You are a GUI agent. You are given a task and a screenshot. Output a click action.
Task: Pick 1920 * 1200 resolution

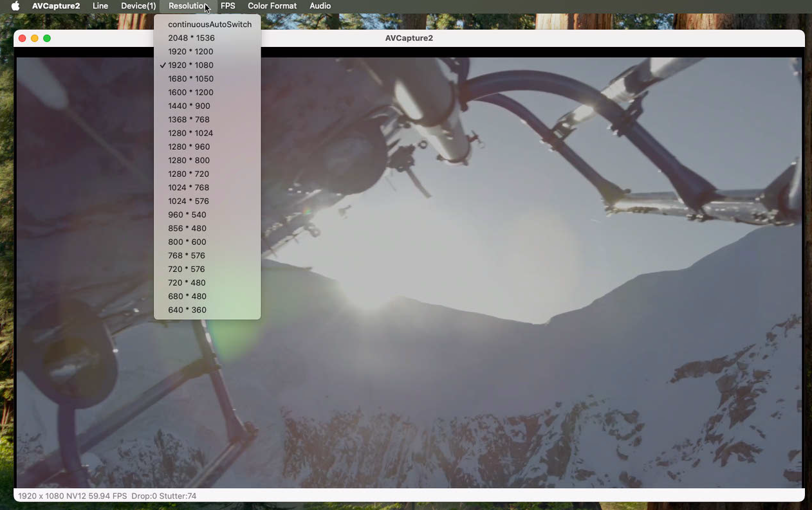(190, 51)
